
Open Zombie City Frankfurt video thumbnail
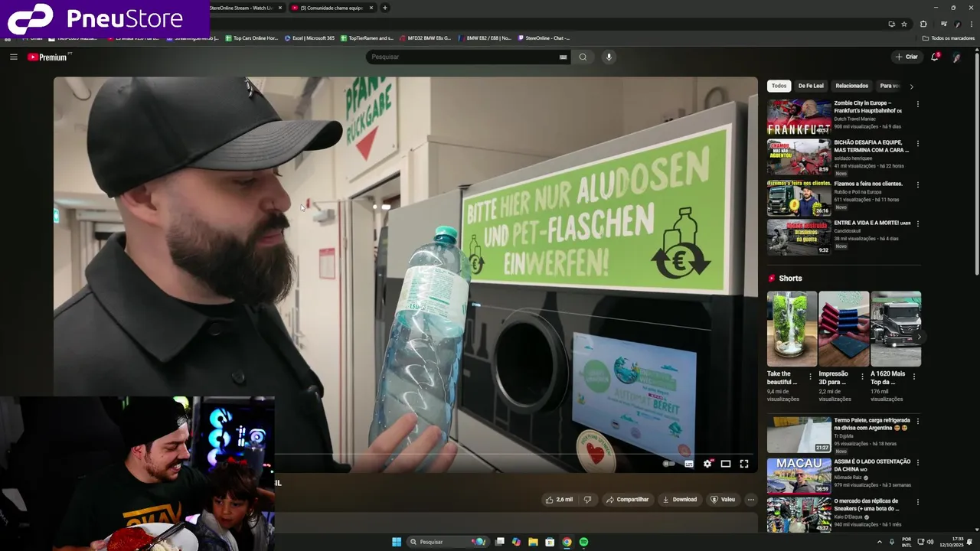pos(799,117)
